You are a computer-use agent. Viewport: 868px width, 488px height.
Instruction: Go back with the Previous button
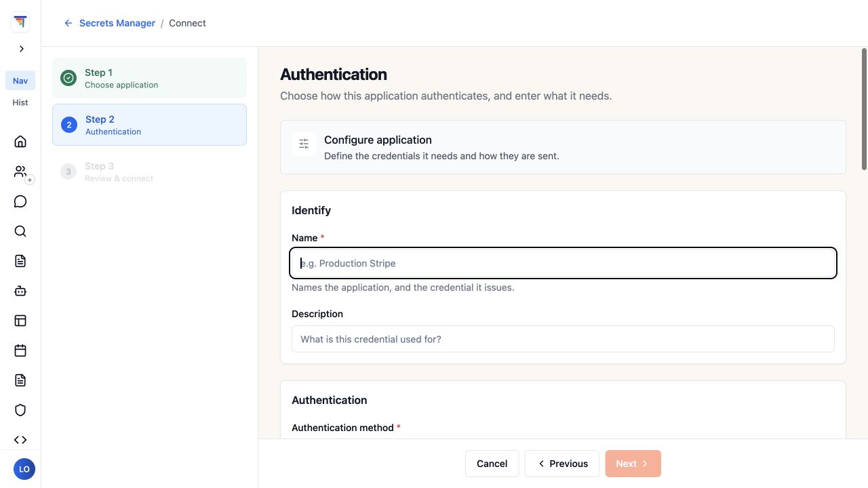click(562, 464)
